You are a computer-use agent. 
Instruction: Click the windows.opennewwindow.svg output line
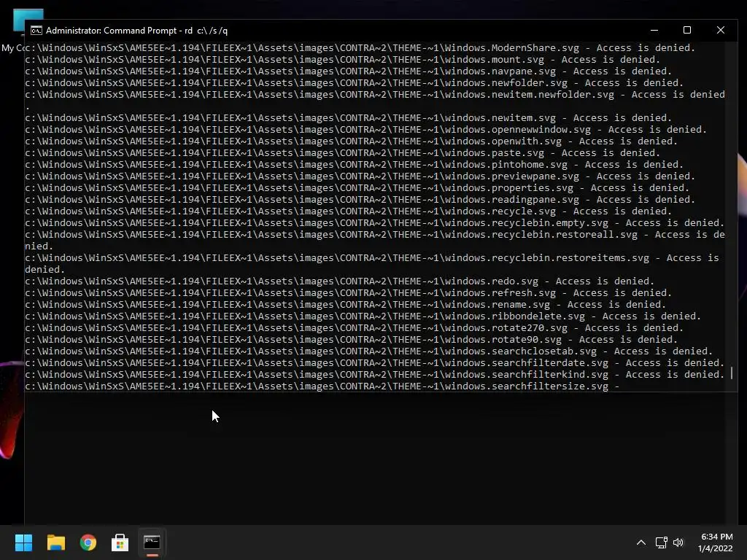click(x=366, y=130)
